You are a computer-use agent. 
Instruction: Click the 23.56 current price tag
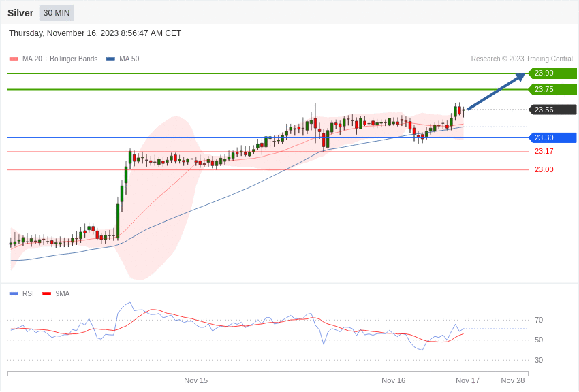(552, 110)
